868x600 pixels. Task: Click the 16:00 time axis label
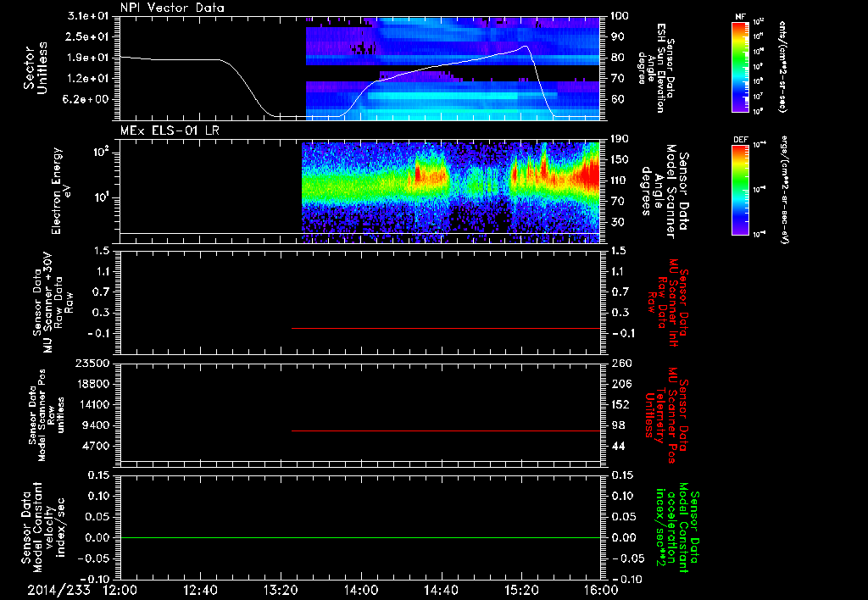pyautogui.click(x=601, y=590)
